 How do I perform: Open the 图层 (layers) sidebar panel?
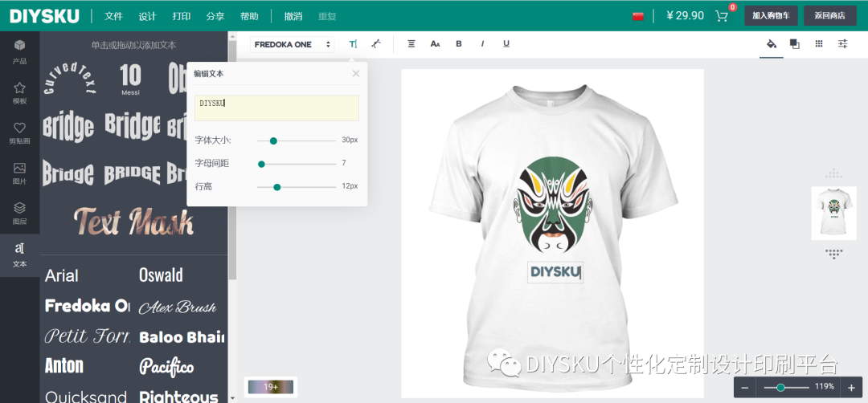(19, 214)
